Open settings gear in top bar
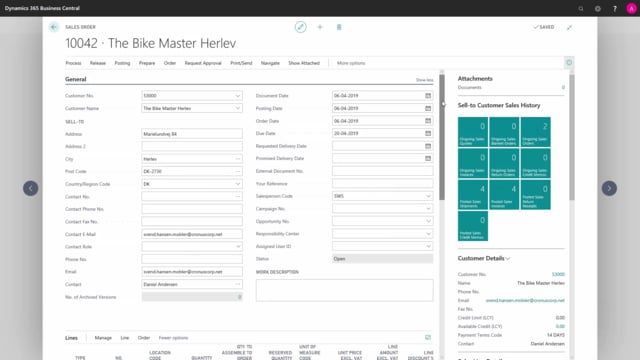Image resolution: width=640 pixels, height=360 pixels. (x=598, y=9)
